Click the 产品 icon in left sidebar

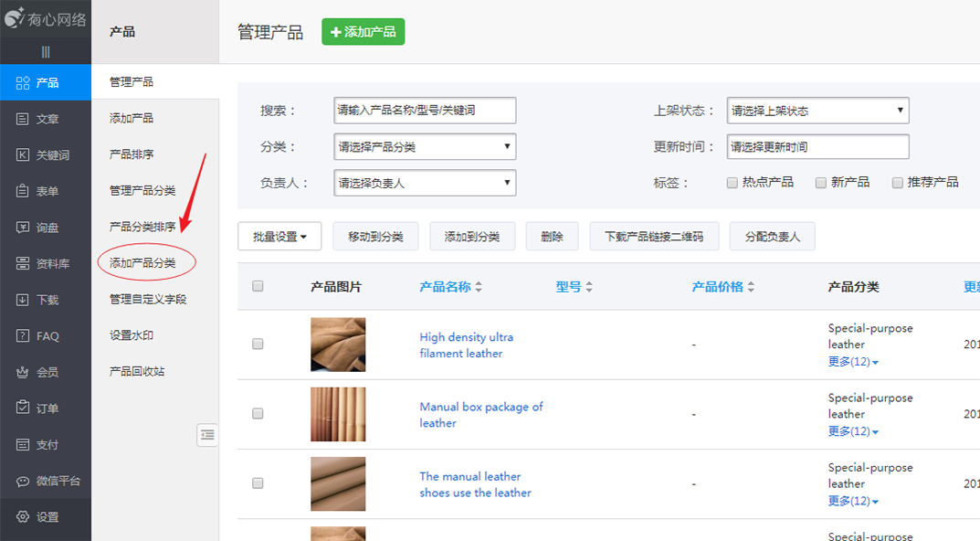23,83
